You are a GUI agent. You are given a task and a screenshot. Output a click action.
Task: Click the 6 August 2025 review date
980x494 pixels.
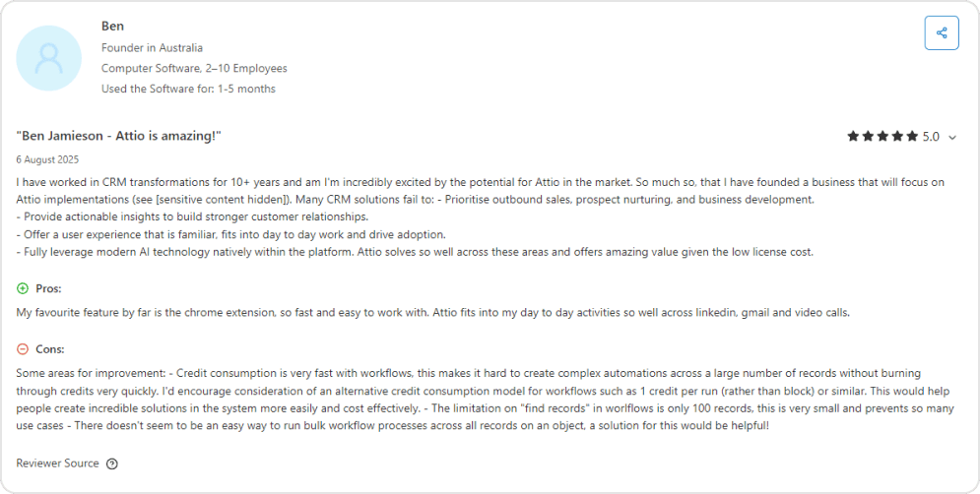point(47,159)
